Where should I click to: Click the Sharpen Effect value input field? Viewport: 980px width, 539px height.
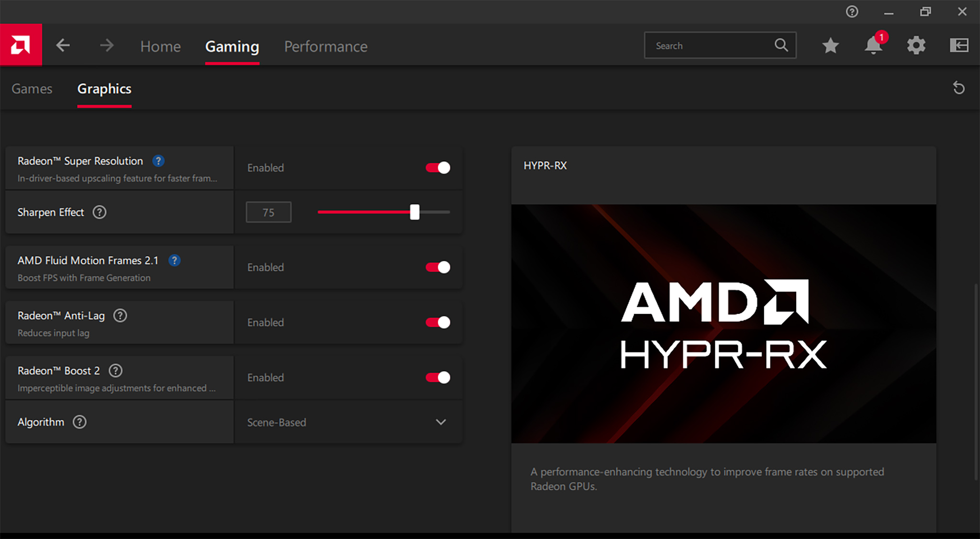(x=268, y=212)
